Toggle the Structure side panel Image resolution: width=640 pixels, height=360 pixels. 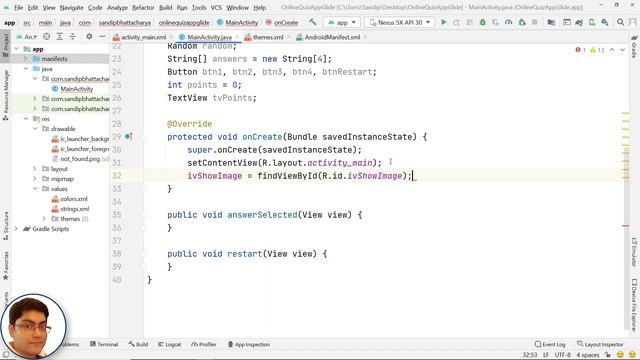click(6, 226)
